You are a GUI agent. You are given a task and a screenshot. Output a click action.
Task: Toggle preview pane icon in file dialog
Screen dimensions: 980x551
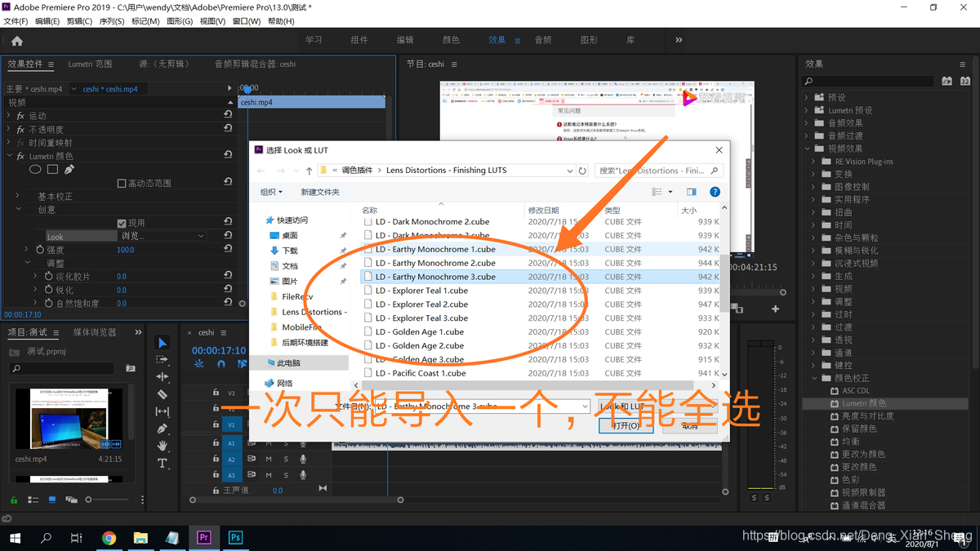(691, 192)
